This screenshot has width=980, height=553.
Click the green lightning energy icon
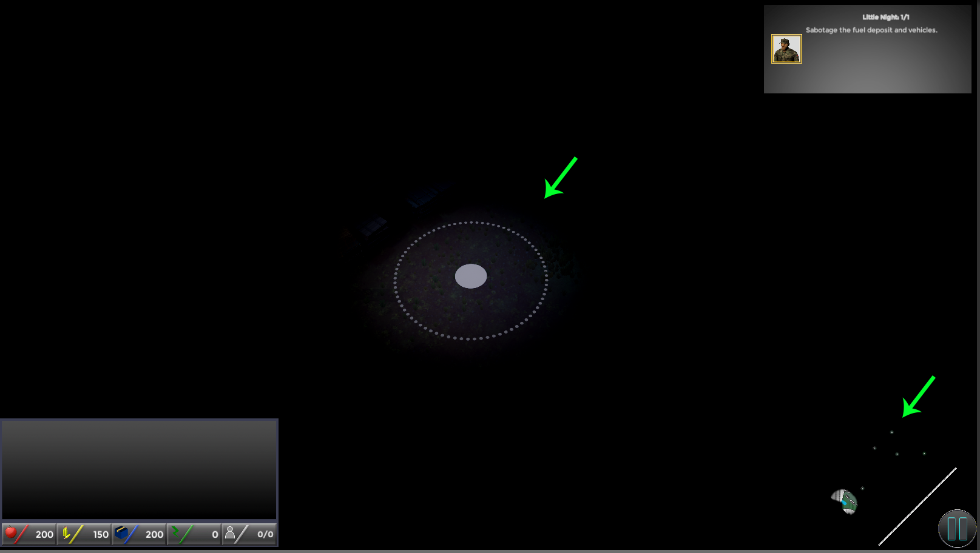[x=176, y=533]
